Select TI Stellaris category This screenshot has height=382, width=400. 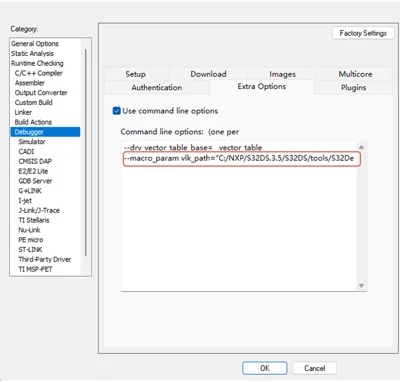34,220
